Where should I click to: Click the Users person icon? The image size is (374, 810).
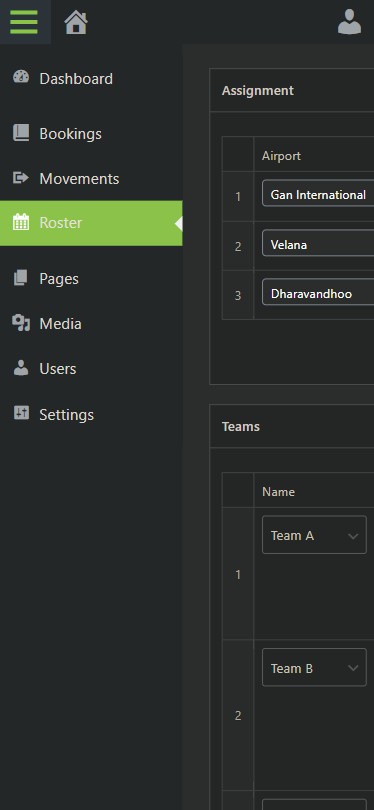click(x=21, y=368)
